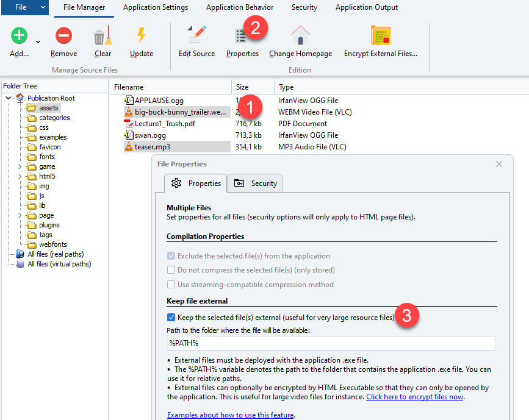Select the Lecture1_Trush.pdf file
This screenshot has width=529, height=420.
tap(165, 124)
